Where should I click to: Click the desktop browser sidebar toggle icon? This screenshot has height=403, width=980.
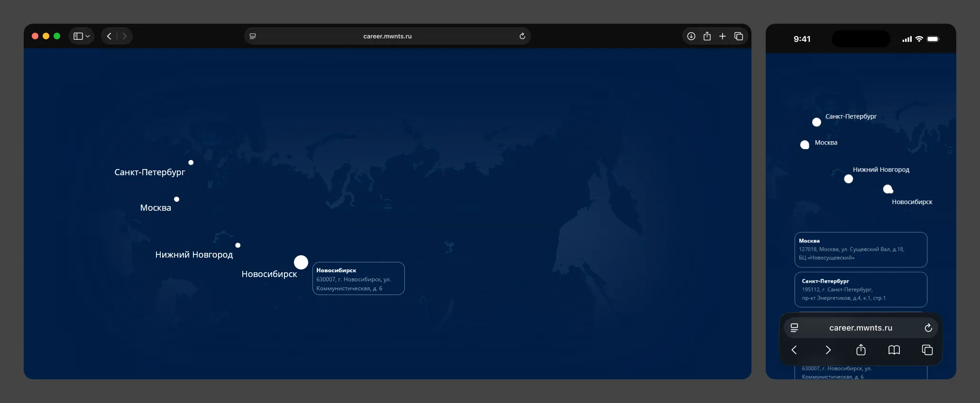tap(78, 36)
